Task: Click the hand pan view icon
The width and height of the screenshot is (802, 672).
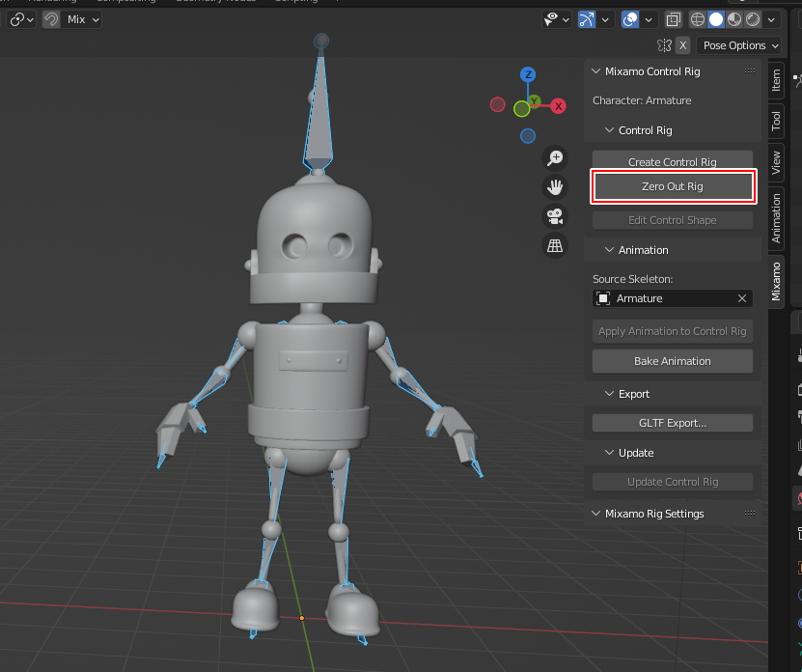Action: pos(555,186)
